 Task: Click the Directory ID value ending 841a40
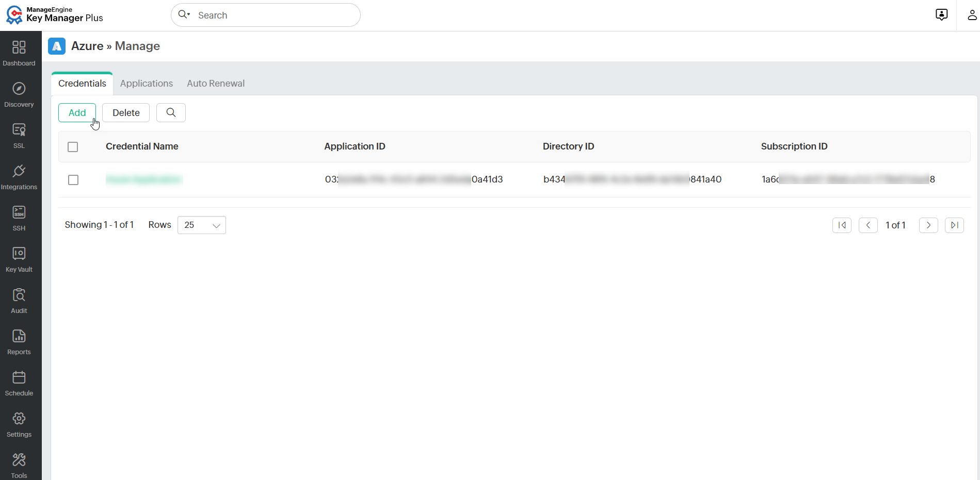point(632,179)
